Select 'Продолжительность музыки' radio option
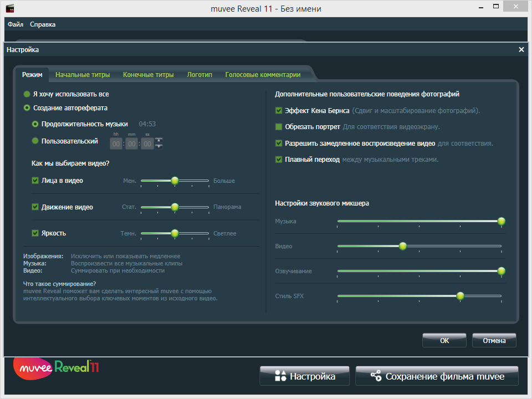The width and height of the screenshot is (532, 399). click(x=36, y=124)
